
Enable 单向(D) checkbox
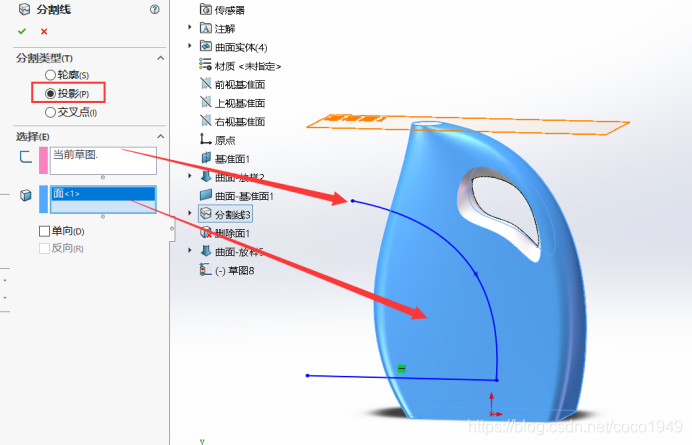pos(44,231)
